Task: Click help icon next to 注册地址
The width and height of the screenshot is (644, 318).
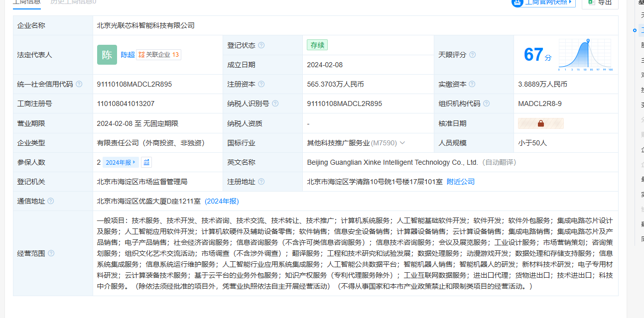Action: (261, 182)
